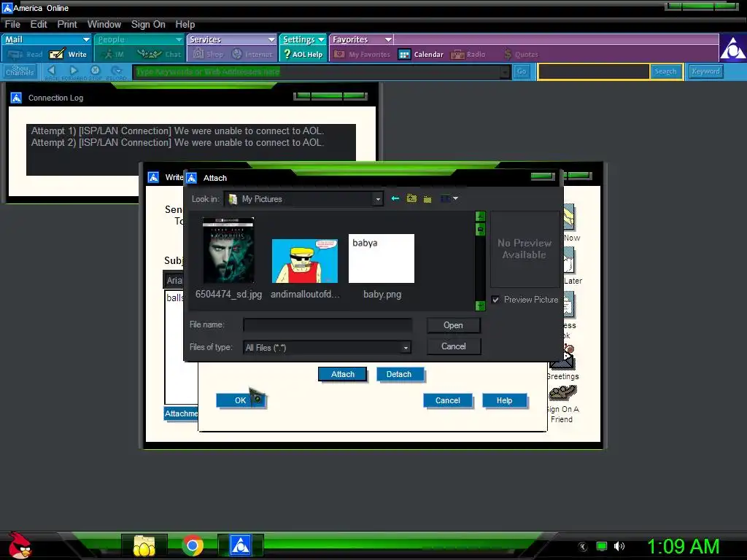Go back to last folder visited (cyan arrow)
This screenshot has width=747, height=560.
point(395,198)
